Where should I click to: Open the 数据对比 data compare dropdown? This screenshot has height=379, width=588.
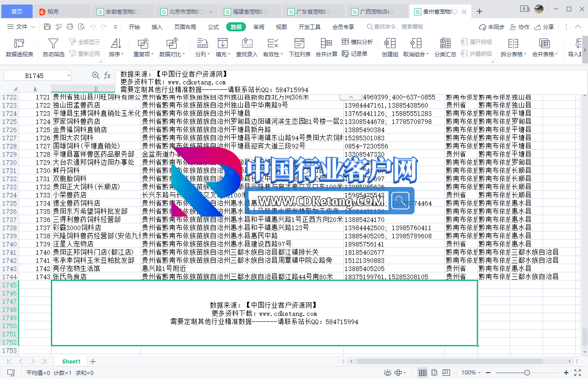pos(172,48)
